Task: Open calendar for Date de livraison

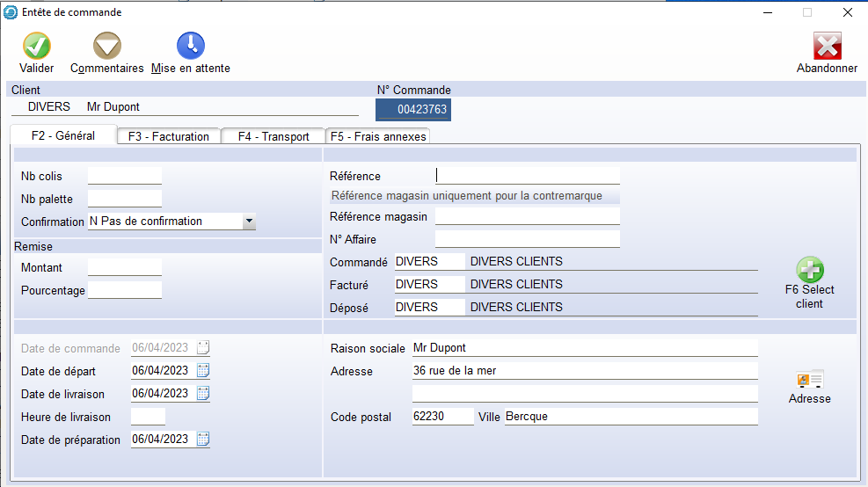Action: [203, 394]
